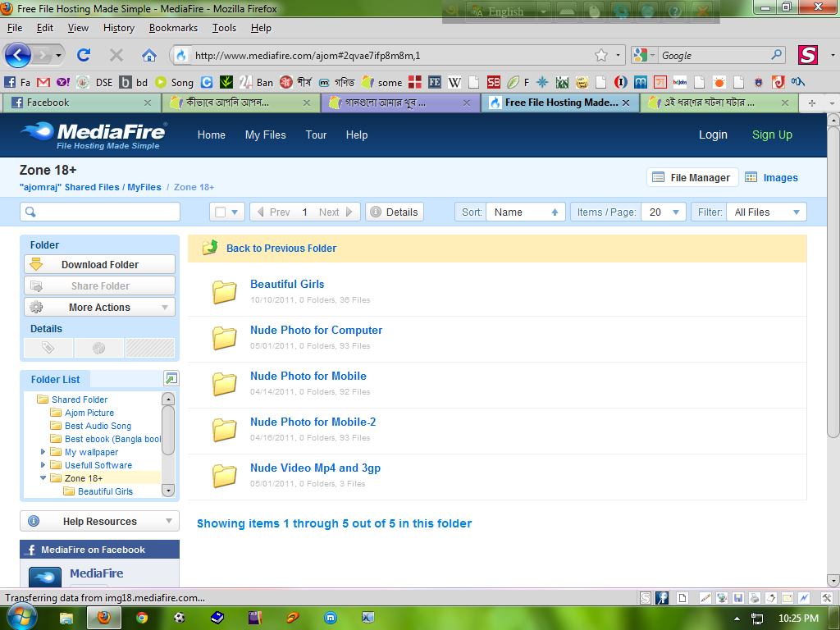Open the My Files navigation item

pyautogui.click(x=265, y=135)
